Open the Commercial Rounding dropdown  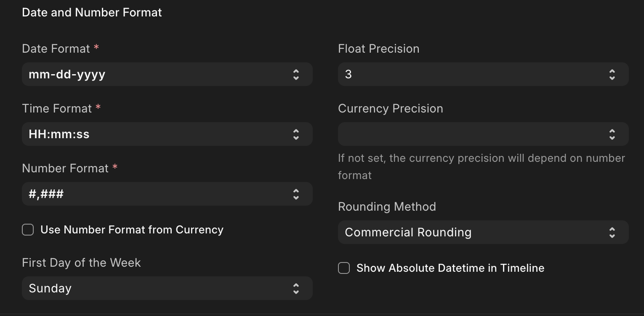[476, 233]
